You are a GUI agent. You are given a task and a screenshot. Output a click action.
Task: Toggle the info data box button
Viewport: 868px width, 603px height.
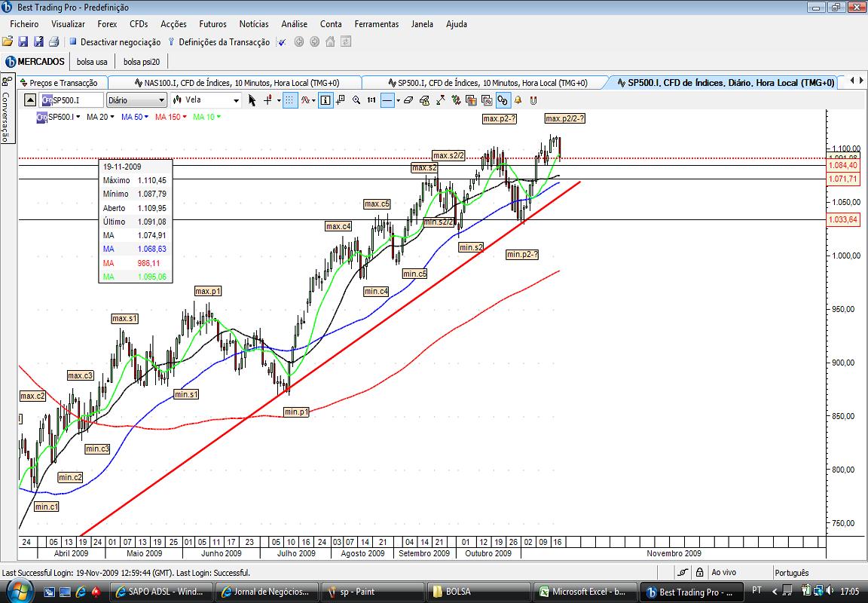tap(326, 100)
